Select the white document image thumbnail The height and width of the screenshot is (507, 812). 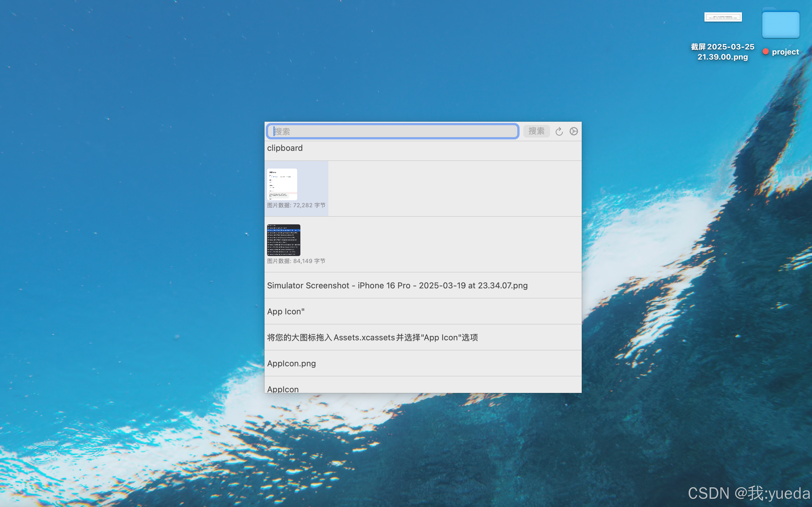(282, 184)
